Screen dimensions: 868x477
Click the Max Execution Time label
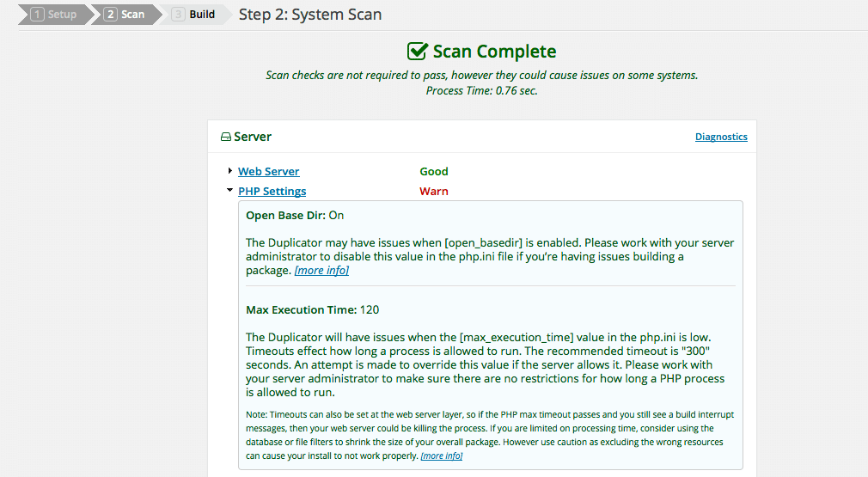[301, 310]
